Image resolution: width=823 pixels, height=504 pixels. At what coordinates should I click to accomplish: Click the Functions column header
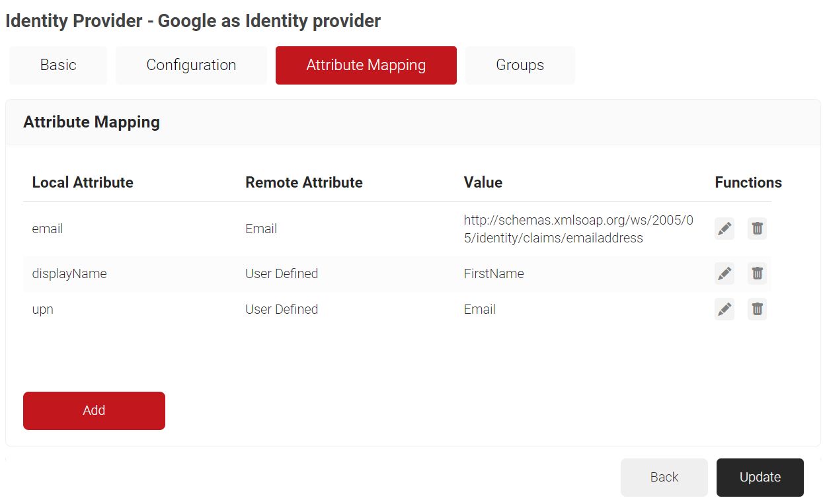(748, 182)
